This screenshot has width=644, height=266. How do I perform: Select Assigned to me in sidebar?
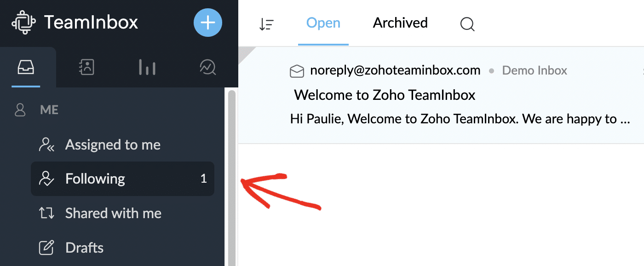click(113, 145)
